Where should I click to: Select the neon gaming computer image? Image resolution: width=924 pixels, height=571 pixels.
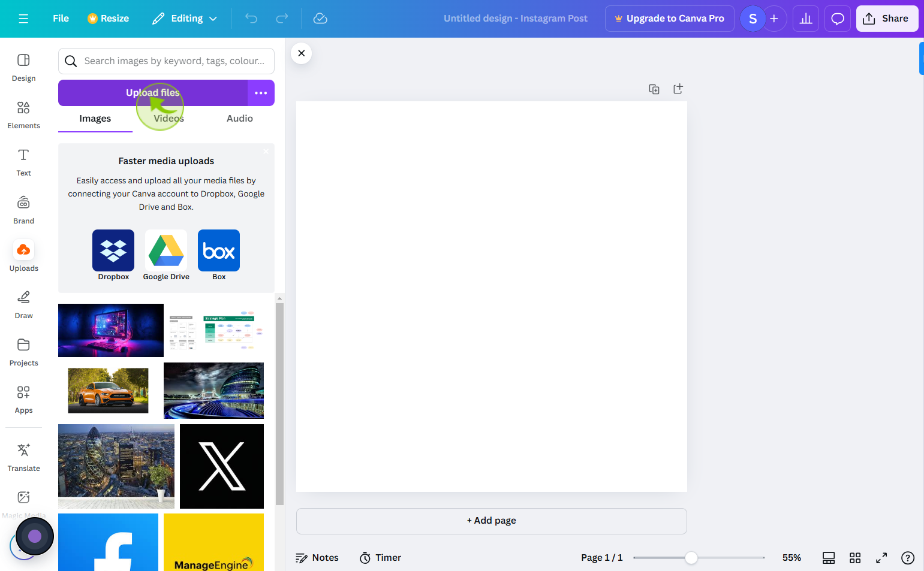[111, 330]
